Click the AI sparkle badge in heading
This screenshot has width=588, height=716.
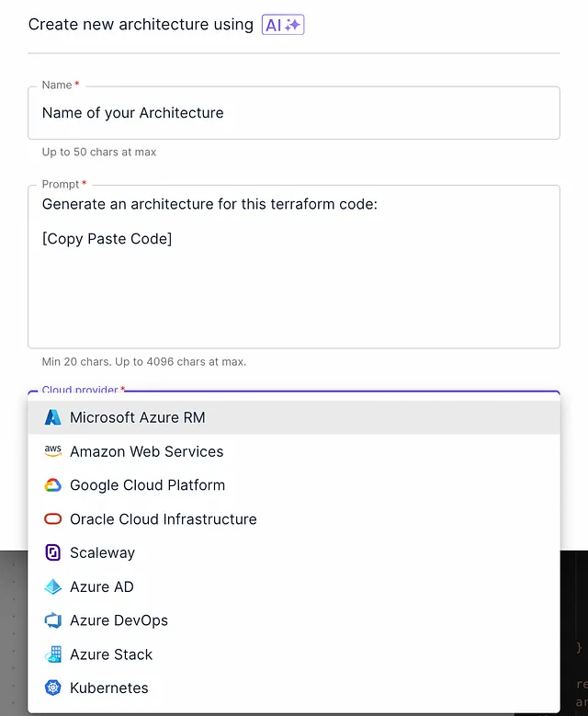(283, 25)
